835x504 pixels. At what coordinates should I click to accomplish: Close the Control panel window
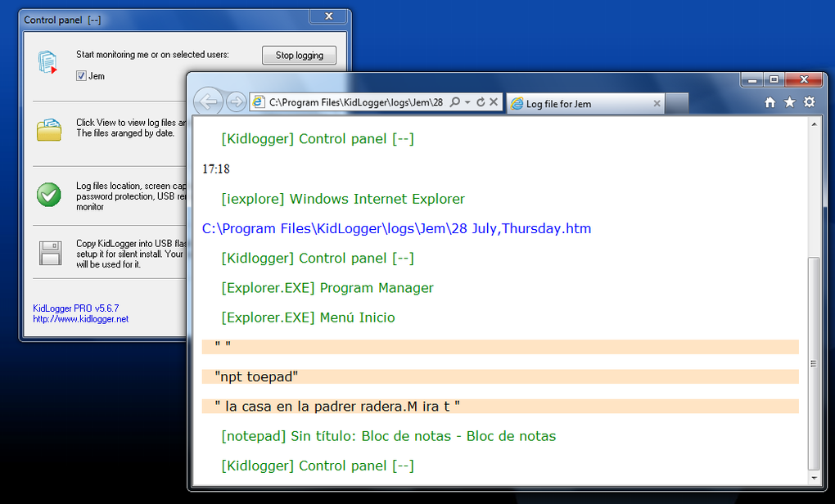click(328, 16)
